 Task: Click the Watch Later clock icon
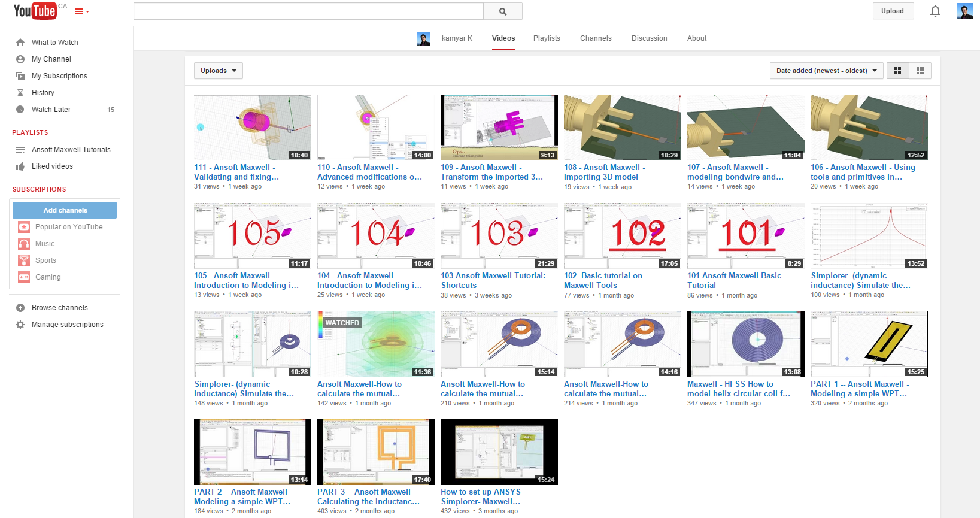tap(20, 110)
